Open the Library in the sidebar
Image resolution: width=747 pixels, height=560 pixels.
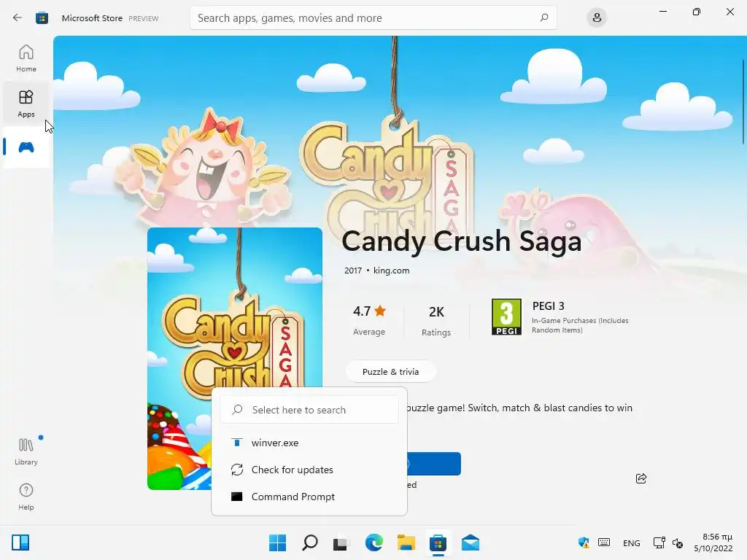pos(26,451)
